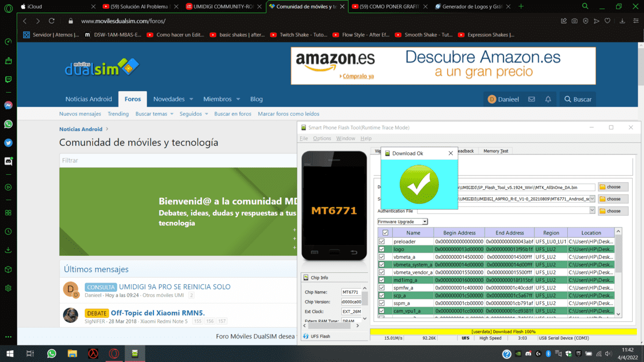Screen dimensions: 644x362
Task: Open Twitch panel in browser sidebar
Action: [x=8, y=80]
